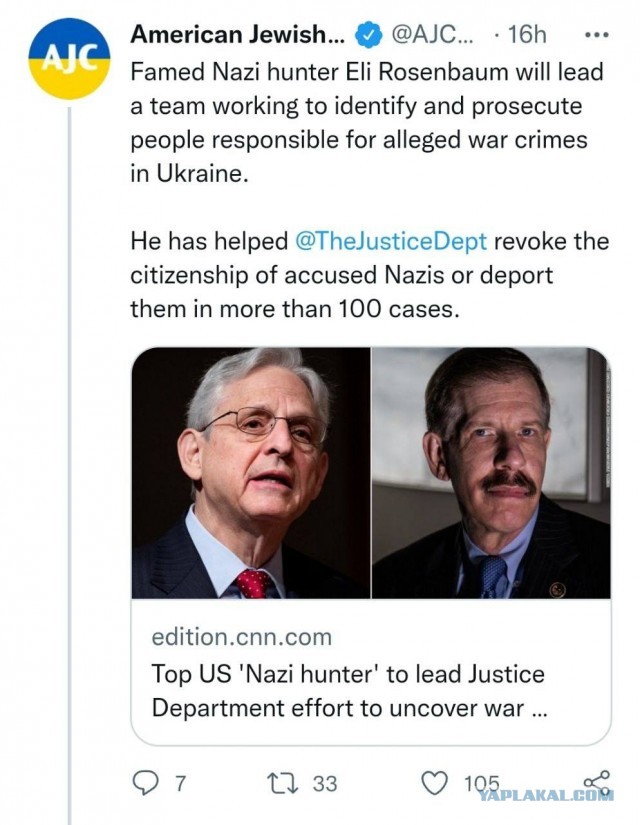Click the yaplakal.com watermark
The height and width of the screenshot is (825, 640).
547,795
